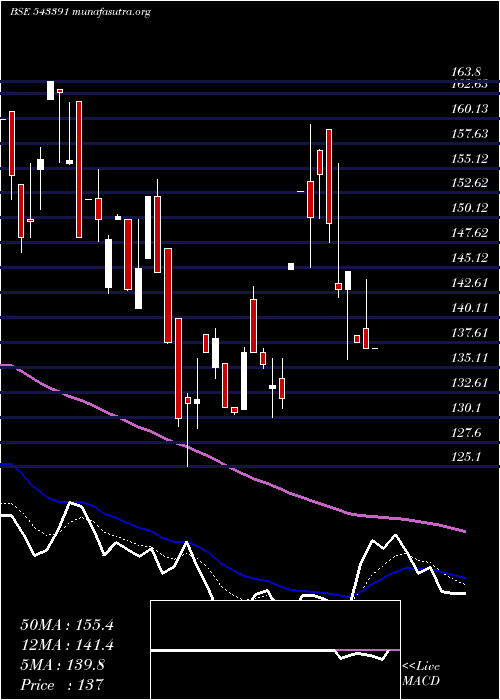Click the 155.12 price level label
The image size is (500, 700).
pos(470,158)
